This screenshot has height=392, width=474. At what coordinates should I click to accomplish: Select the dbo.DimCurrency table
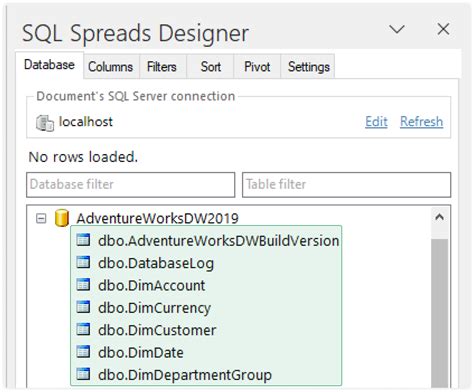pyautogui.click(x=154, y=308)
